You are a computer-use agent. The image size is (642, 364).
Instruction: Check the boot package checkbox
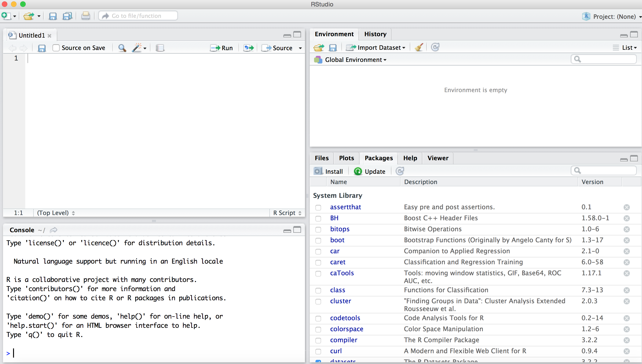318,240
